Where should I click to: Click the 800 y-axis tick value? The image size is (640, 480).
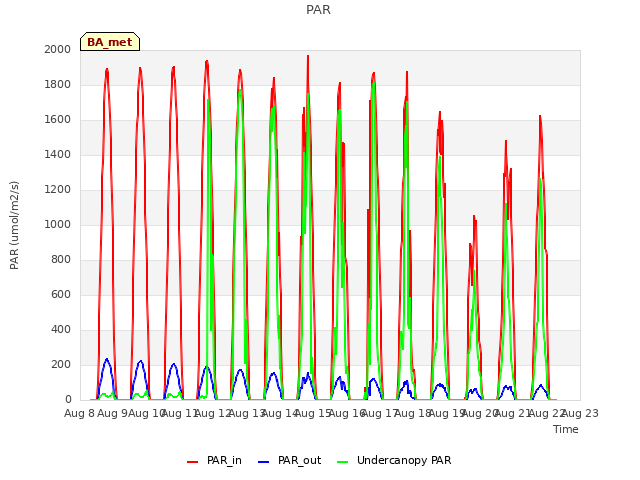61,260
